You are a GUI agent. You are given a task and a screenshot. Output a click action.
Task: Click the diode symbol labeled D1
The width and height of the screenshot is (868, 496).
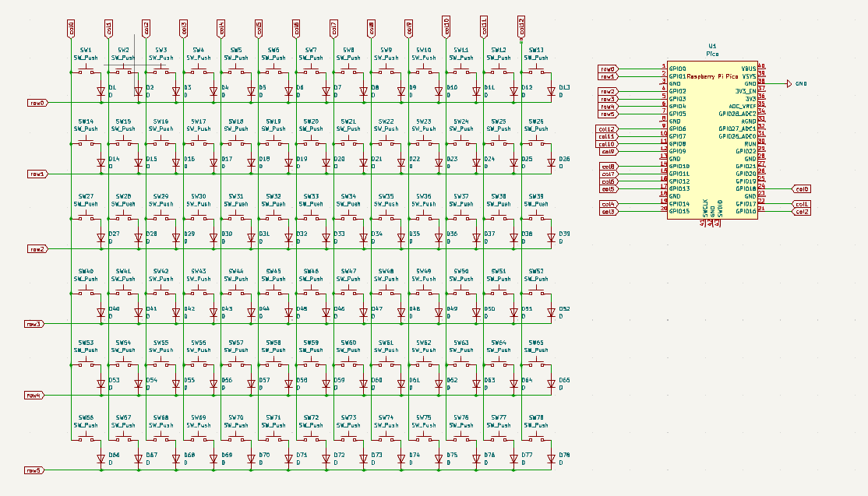point(101,91)
